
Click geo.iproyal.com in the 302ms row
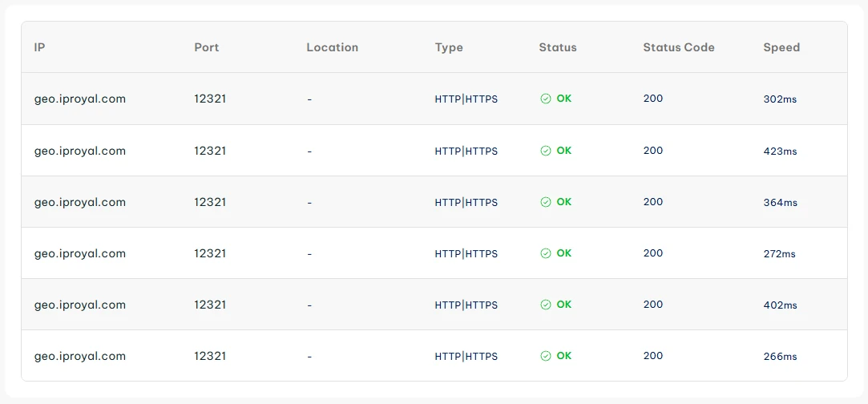(x=79, y=99)
